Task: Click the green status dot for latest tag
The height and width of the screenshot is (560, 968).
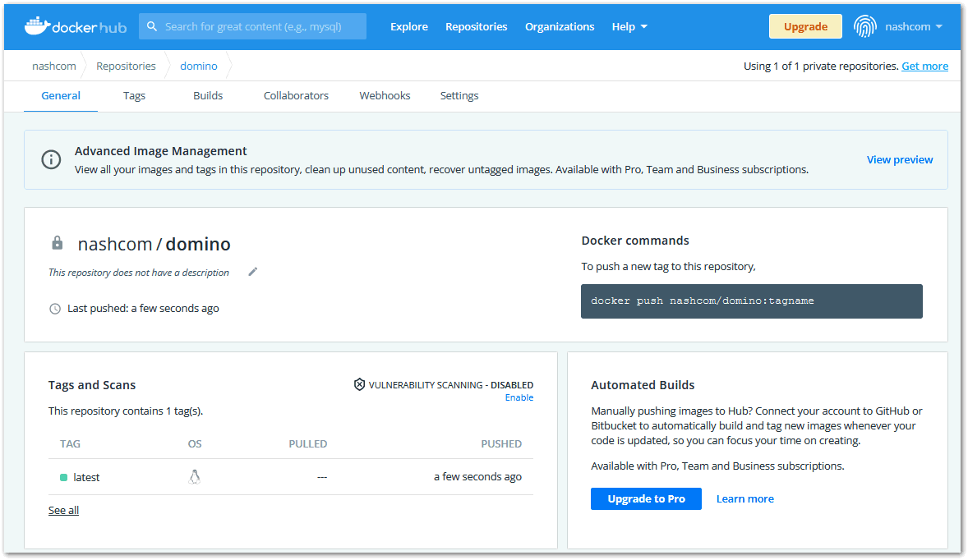Action: click(63, 477)
